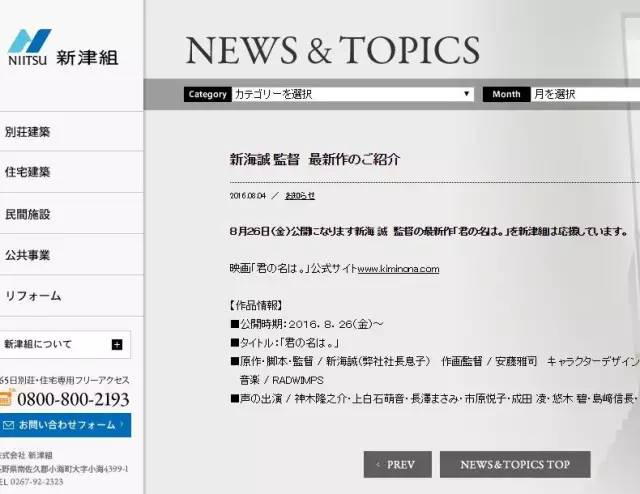Open お知らせ category link
Screen dimensions: 640x494
click(300, 196)
